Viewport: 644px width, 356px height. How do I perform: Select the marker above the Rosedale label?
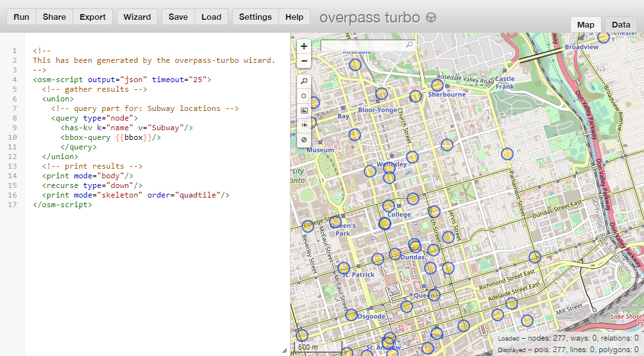coord(355,65)
